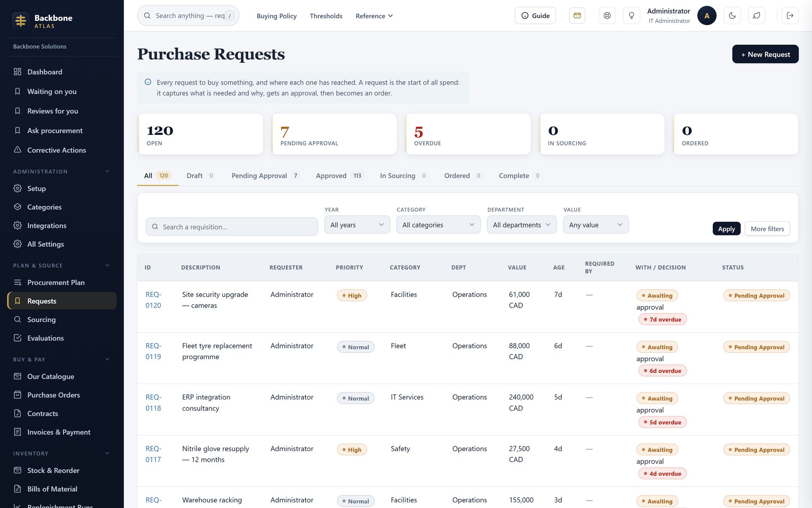
Task: Open the Setup gear icon
Action: [18, 188]
